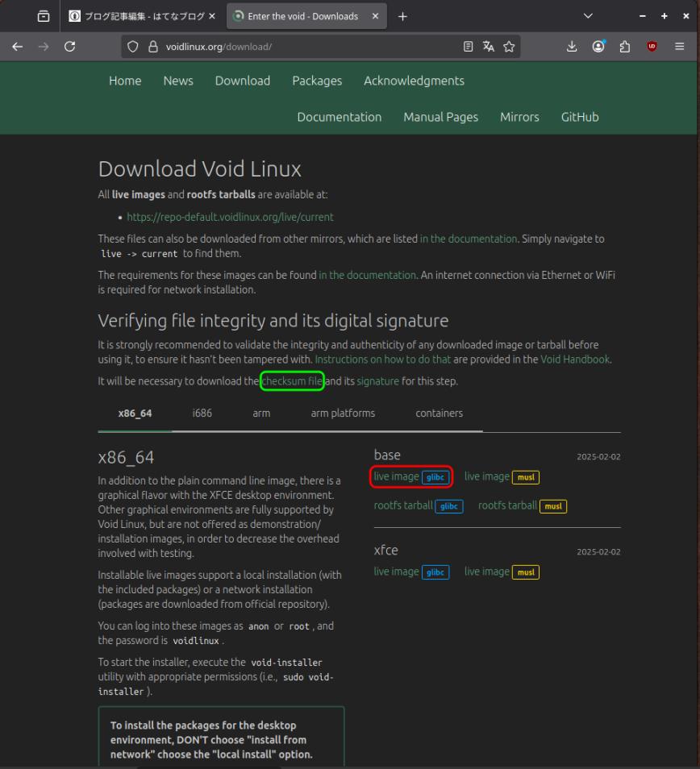The width and height of the screenshot is (700, 769).
Task: Download xfce live image glibc
Action: pyautogui.click(x=411, y=572)
